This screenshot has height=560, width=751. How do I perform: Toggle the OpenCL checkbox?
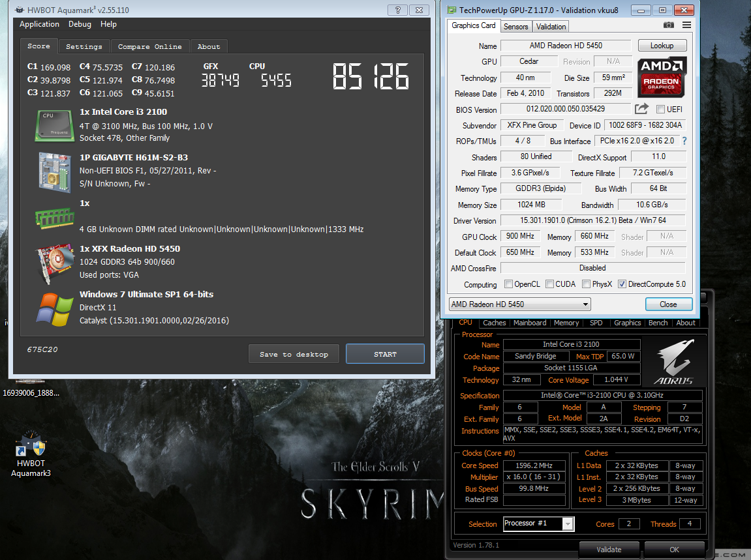point(509,284)
